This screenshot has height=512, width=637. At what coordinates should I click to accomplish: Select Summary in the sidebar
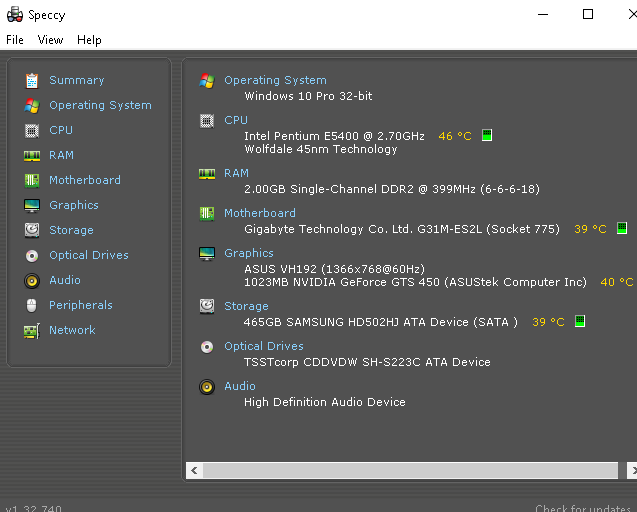[x=76, y=80]
